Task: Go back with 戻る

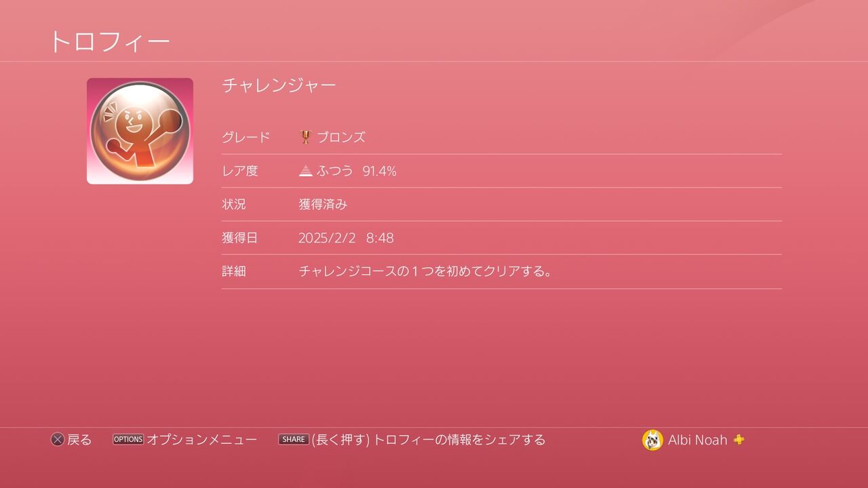Action: 79,440
